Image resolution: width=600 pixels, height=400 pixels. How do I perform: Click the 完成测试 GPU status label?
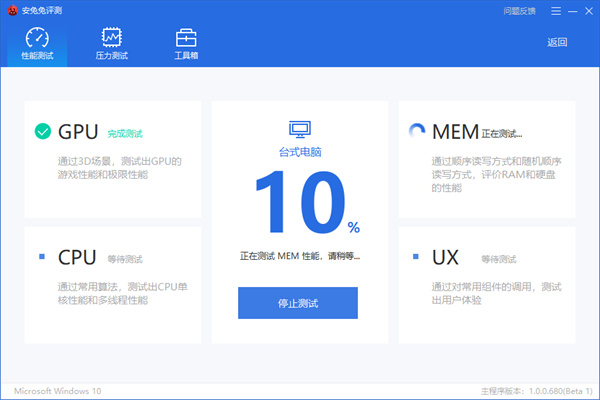tap(125, 132)
